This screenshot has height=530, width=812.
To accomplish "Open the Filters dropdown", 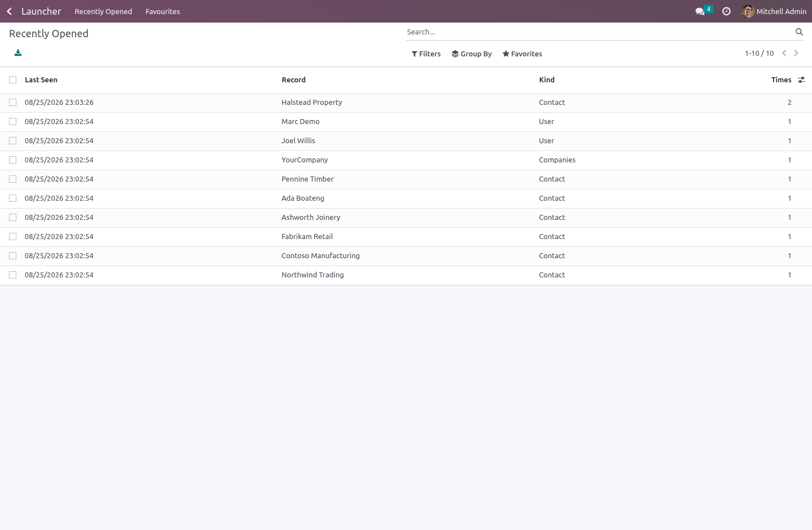I will (x=426, y=54).
